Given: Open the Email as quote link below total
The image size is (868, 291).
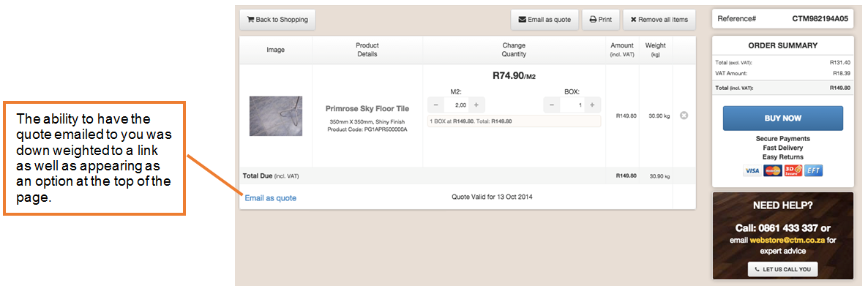Looking at the screenshot, I should pyautogui.click(x=271, y=198).
